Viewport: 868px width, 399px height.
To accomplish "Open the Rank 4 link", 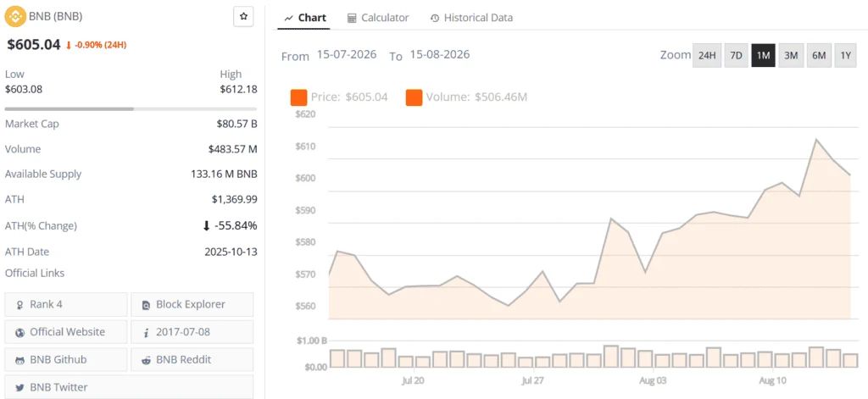I will click(66, 304).
